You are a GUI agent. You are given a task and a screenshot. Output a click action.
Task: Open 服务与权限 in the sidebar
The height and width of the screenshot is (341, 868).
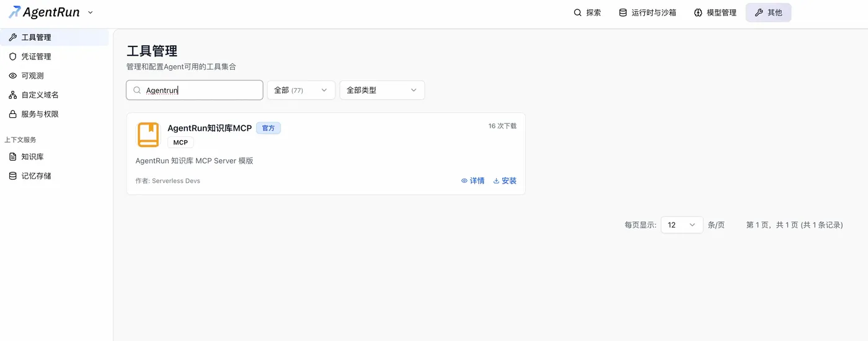tap(55, 114)
